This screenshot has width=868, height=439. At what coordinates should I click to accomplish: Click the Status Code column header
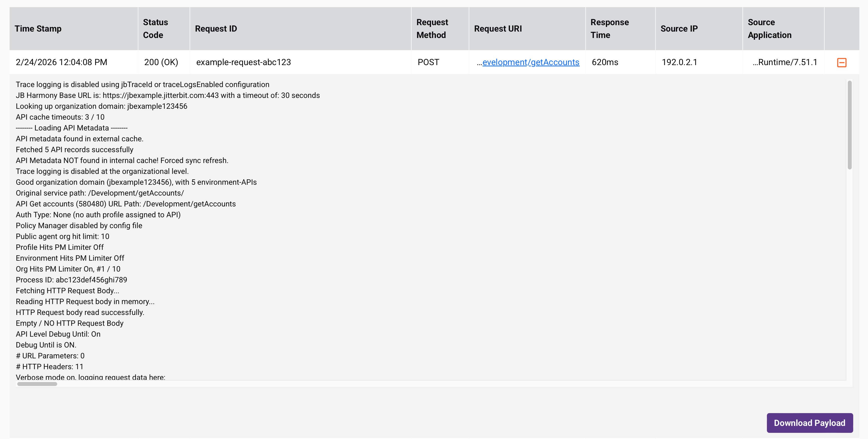click(x=155, y=29)
